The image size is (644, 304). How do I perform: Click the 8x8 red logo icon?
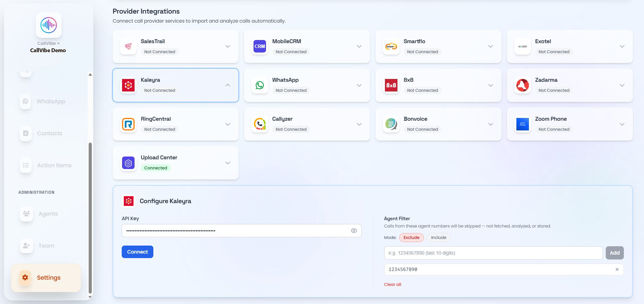tap(391, 85)
